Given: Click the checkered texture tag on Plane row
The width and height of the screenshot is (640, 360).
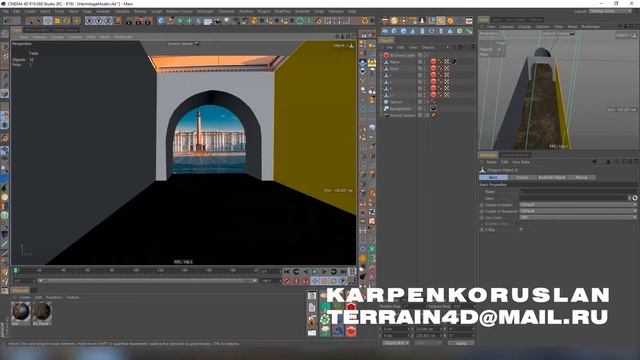Looking at the screenshot, I should tap(447, 62).
